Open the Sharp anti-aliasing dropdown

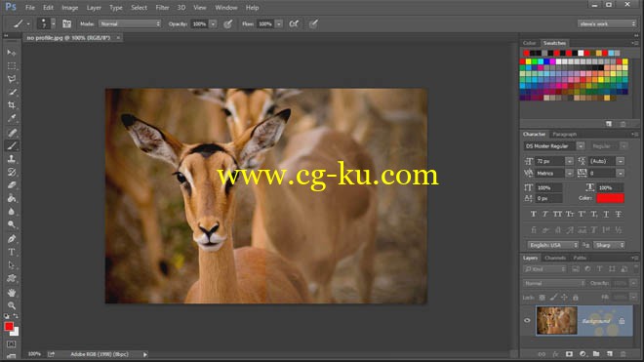point(610,245)
